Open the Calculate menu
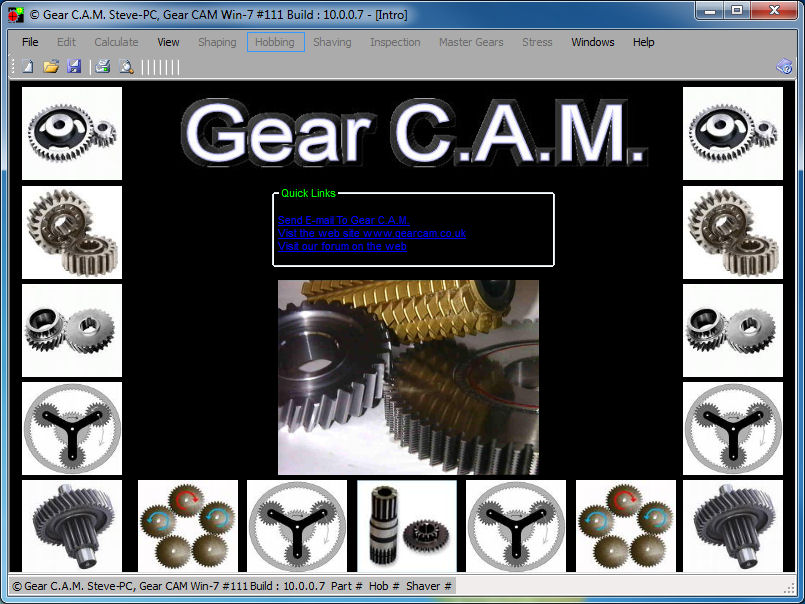This screenshot has height=604, width=805. pos(117,42)
